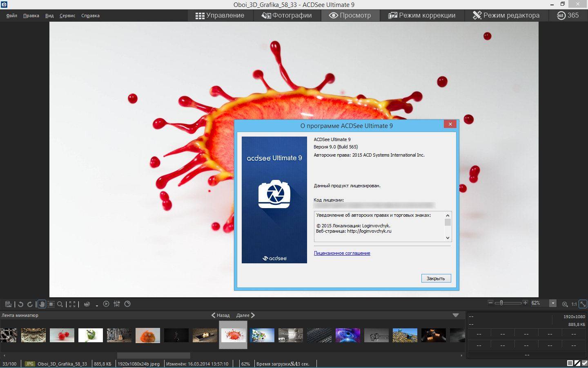Switch to Фотографии mode tab
The width and height of the screenshot is (588, 368).
[287, 16]
